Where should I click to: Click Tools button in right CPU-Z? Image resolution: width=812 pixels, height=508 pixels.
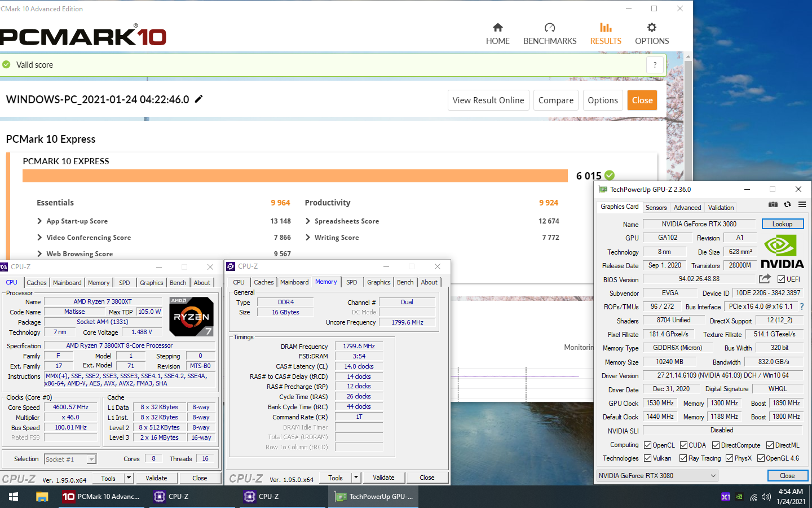tap(336, 478)
